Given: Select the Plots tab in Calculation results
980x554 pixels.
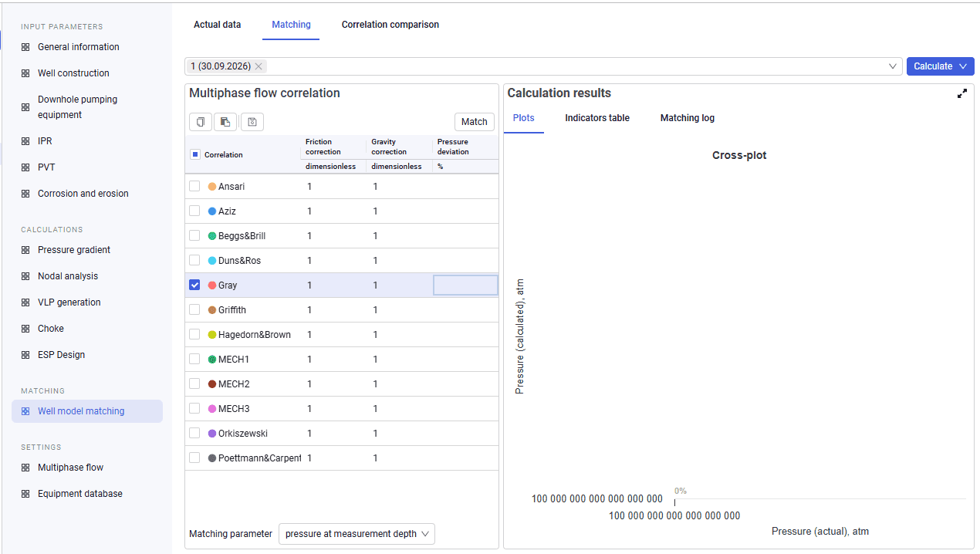Looking at the screenshot, I should tap(524, 118).
